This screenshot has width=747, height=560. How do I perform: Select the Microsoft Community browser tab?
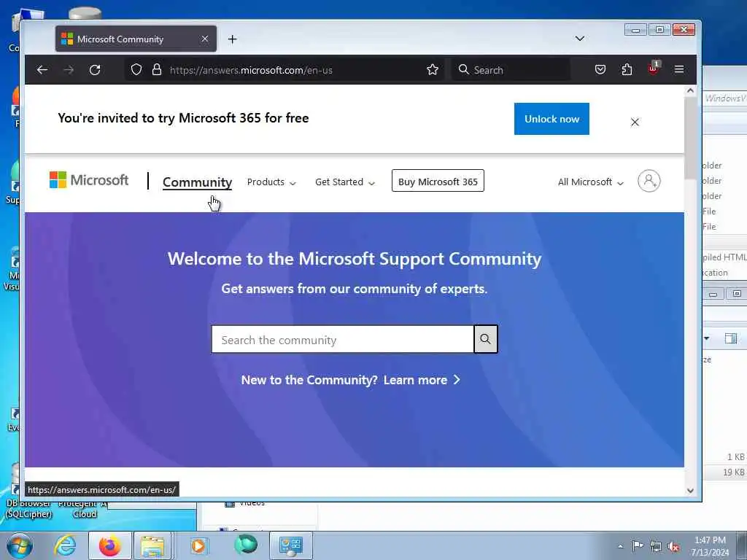click(136, 39)
